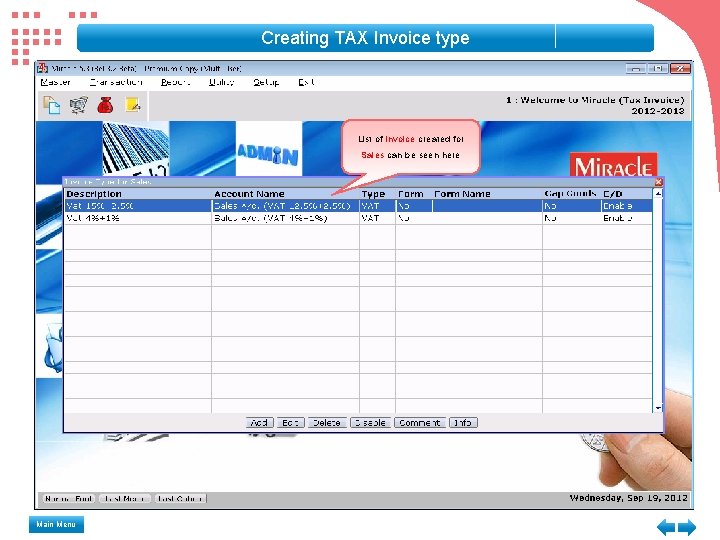Image resolution: width=720 pixels, height=540 pixels.
Task: Click the Last Column status bar button
Action: click(x=180, y=499)
